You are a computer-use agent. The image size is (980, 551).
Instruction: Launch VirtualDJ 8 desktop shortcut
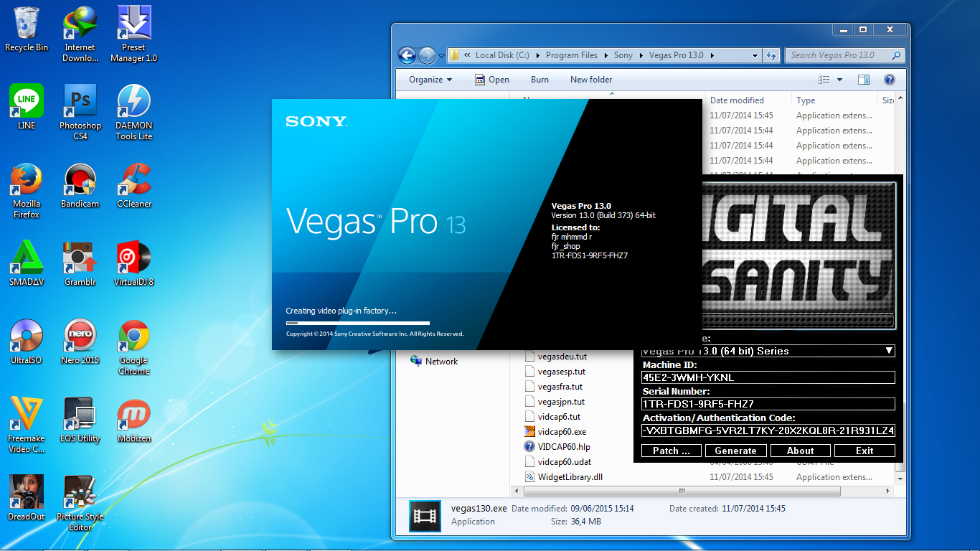click(133, 263)
